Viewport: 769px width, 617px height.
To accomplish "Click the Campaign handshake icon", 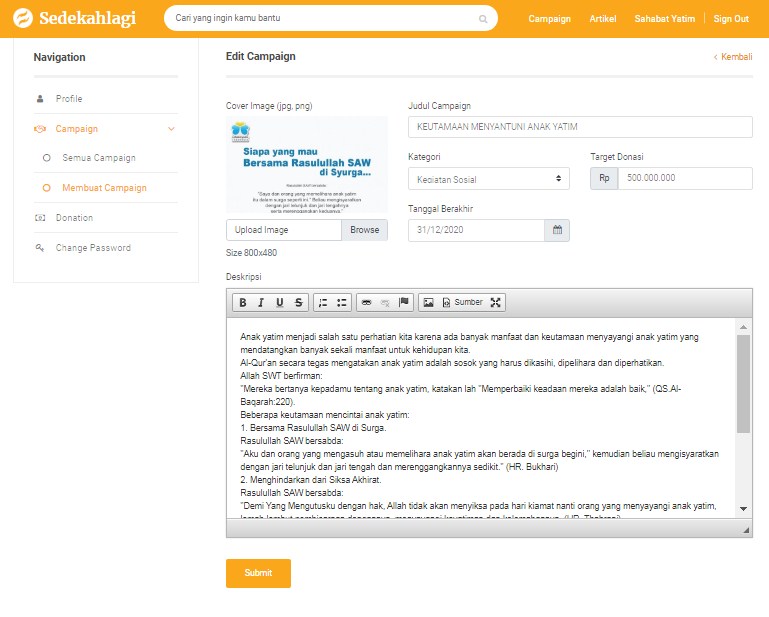I will [40, 129].
